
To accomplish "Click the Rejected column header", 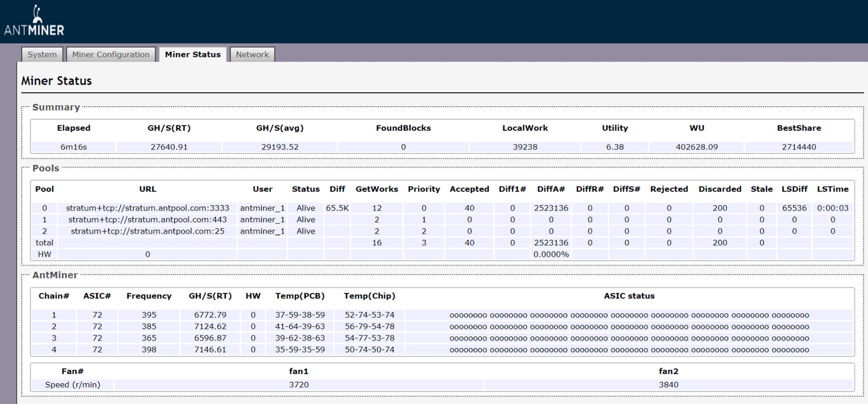I will [669, 189].
